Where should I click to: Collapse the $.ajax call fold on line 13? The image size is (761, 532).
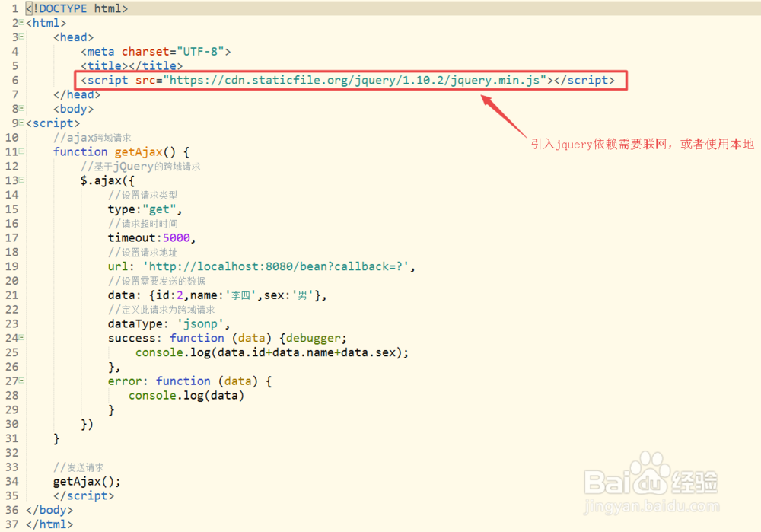[21, 180]
